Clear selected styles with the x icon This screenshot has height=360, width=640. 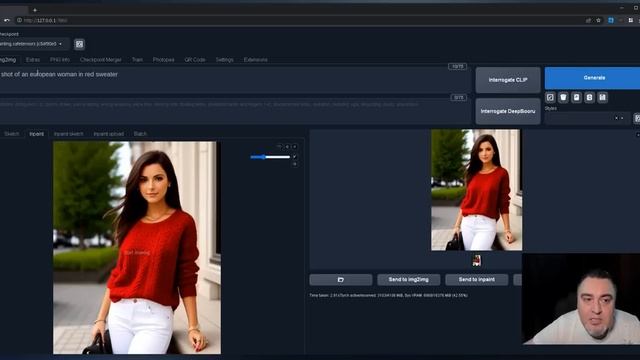click(616, 118)
